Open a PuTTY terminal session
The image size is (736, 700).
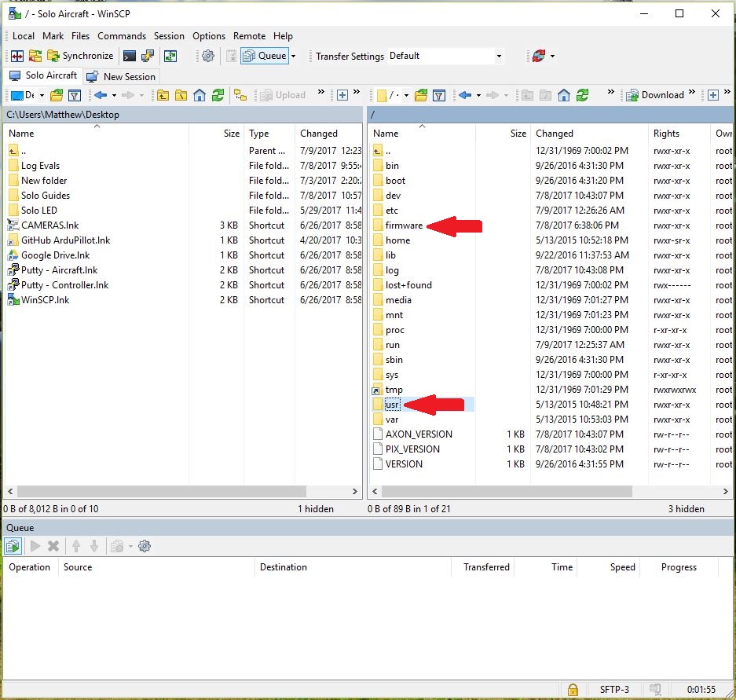coord(128,56)
